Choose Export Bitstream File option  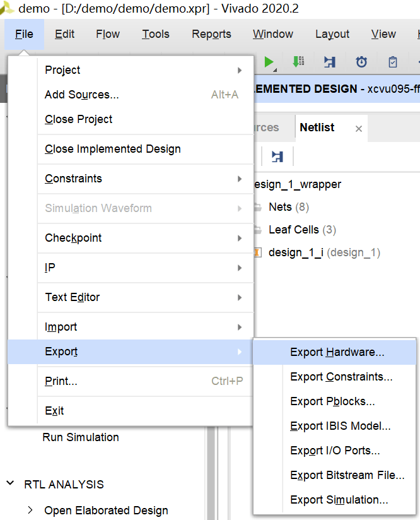coord(347,475)
